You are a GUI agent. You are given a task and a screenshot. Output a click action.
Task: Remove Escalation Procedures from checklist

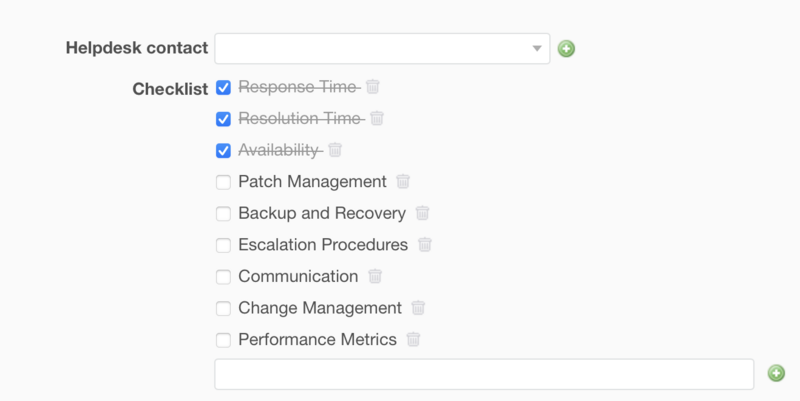(x=425, y=245)
